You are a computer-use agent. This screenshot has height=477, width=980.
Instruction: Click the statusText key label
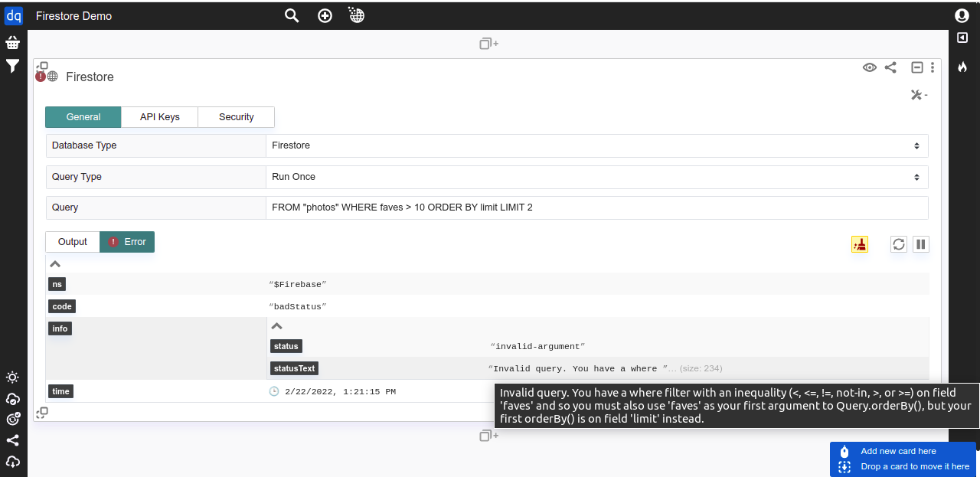294,368
